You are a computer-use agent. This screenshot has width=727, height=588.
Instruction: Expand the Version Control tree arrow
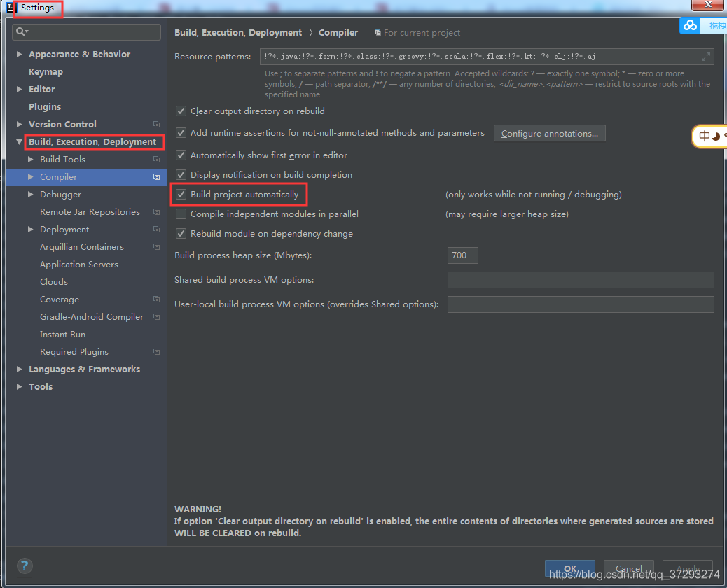[x=20, y=124]
